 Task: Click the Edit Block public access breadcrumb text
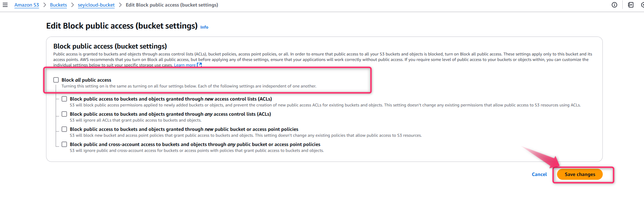point(172,5)
